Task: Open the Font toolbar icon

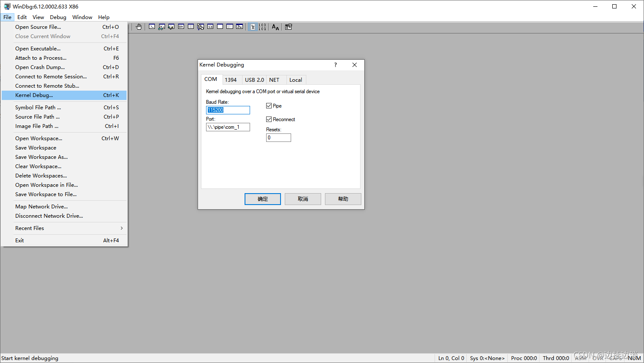Action: 275,27
